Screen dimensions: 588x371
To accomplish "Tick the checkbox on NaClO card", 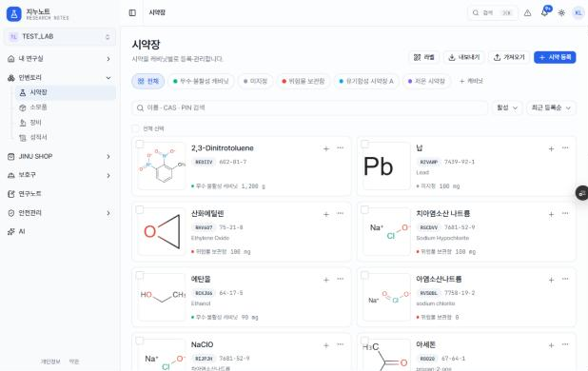I will 140,341.
